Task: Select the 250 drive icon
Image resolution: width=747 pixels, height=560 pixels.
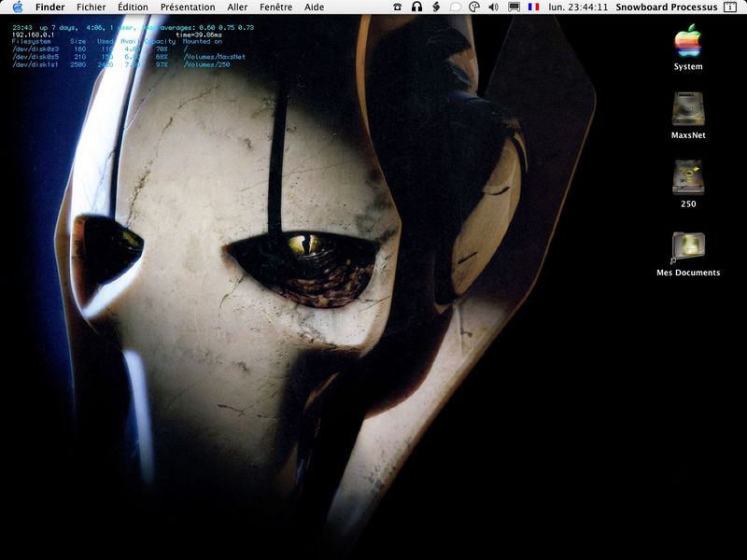Action: 688,184
